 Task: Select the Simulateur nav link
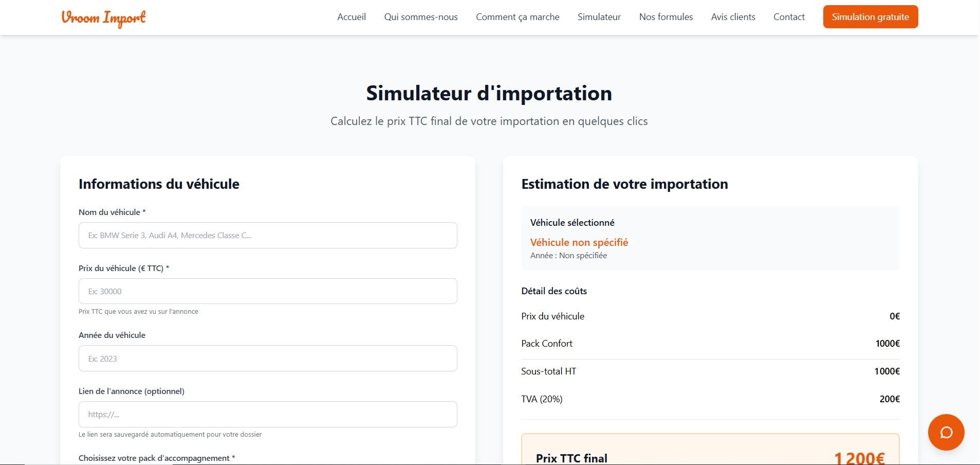point(599,17)
